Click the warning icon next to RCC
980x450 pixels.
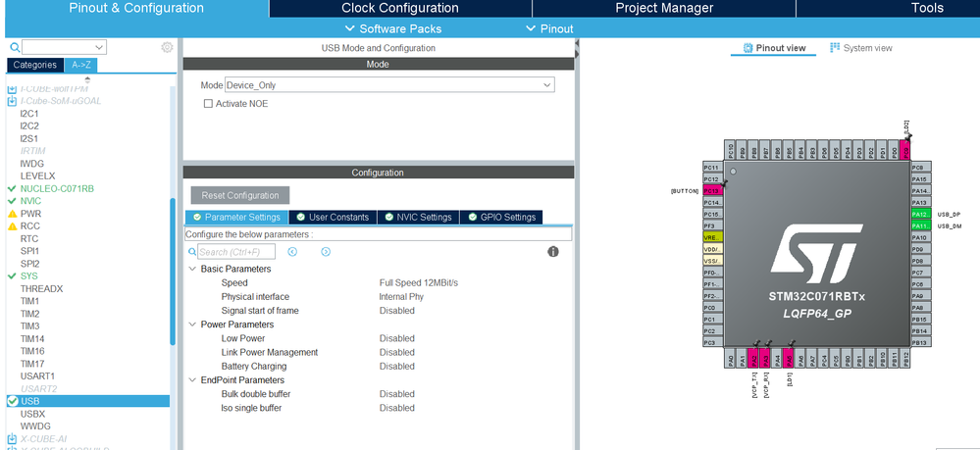[12, 226]
